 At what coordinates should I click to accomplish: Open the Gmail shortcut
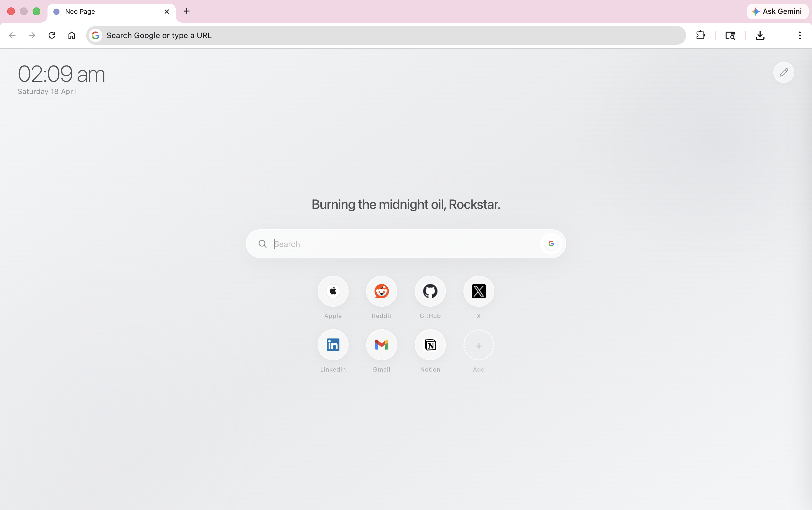[381, 345]
